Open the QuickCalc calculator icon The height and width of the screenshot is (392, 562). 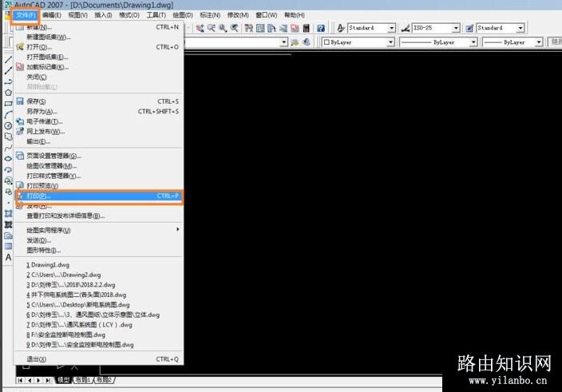(306, 28)
